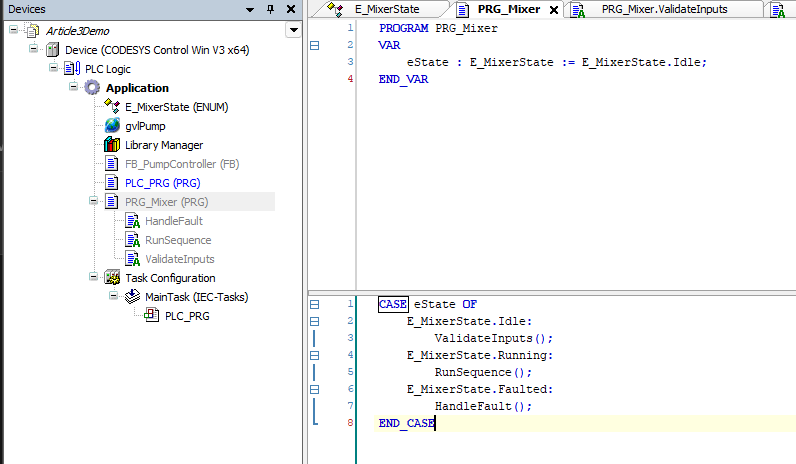Screen dimensions: 796x464
Task: Click the PLC Logic icon
Action: (x=72, y=69)
